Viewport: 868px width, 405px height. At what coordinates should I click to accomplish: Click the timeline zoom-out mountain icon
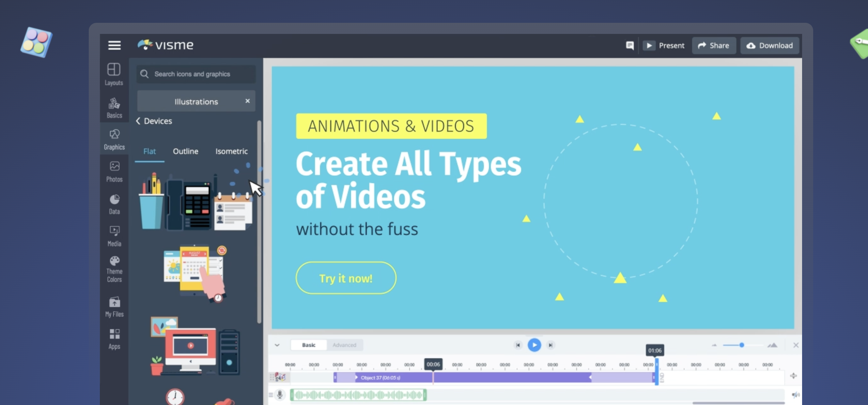tap(714, 345)
